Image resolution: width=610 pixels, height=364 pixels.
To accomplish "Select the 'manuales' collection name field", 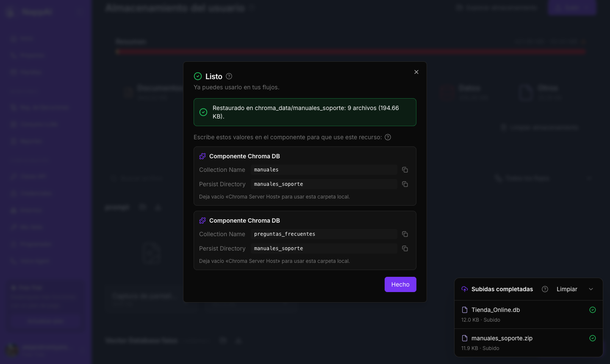I will point(324,170).
